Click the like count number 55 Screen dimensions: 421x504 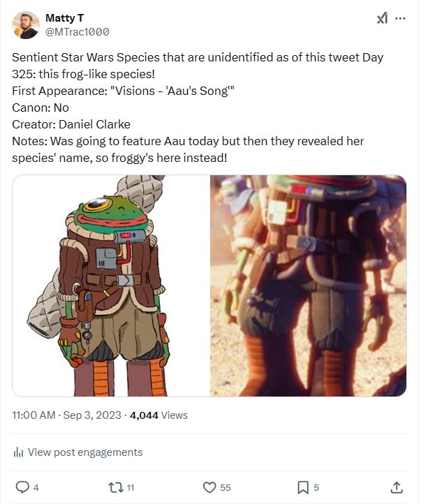coord(226,487)
